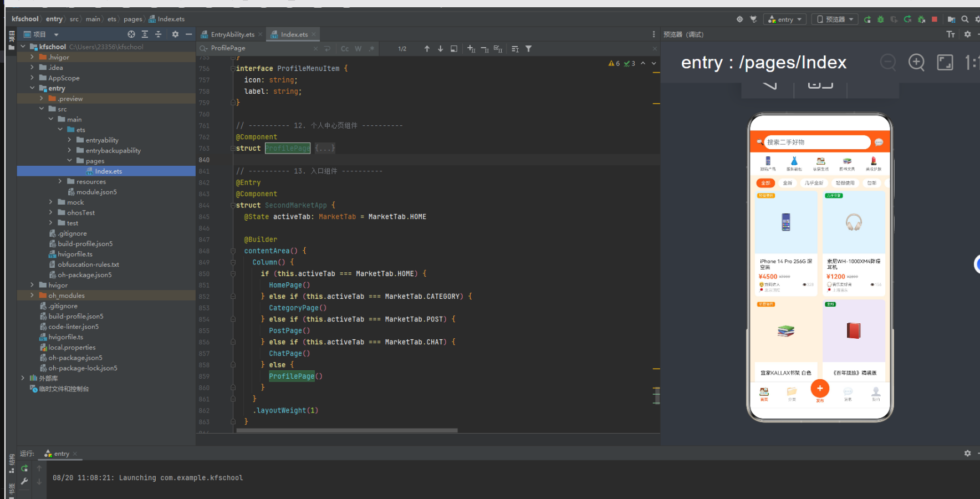The image size is (980, 499).
Task: Toggle the Regex (.*) search option
Action: (x=371, y=49)
